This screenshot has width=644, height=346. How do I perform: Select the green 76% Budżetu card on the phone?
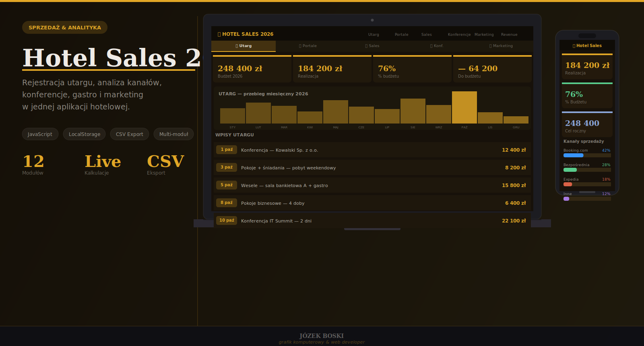point(587,95)
